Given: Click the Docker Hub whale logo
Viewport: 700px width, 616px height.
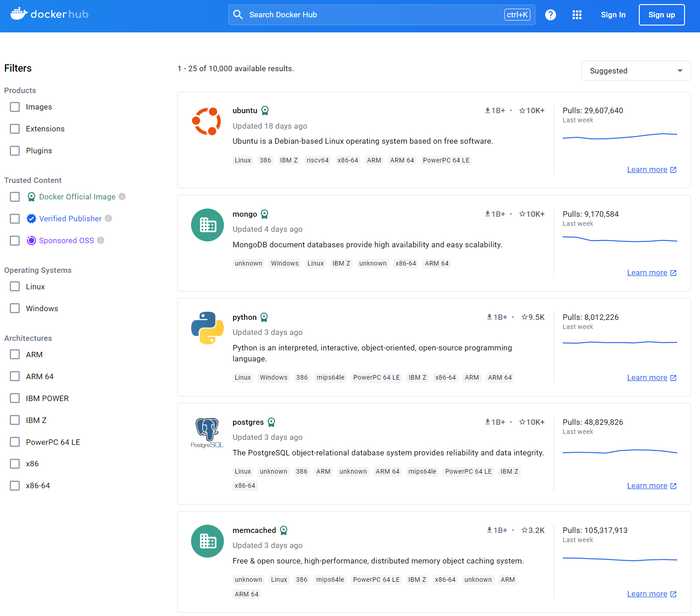Looking at the screenshot, I should pyautogui.click(x=18, y=13).
